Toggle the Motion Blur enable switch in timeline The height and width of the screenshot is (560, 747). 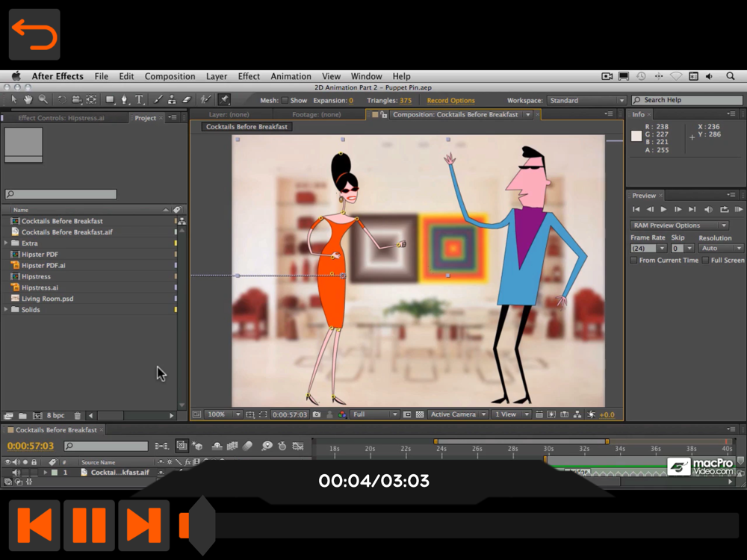[x=247, y=447]
